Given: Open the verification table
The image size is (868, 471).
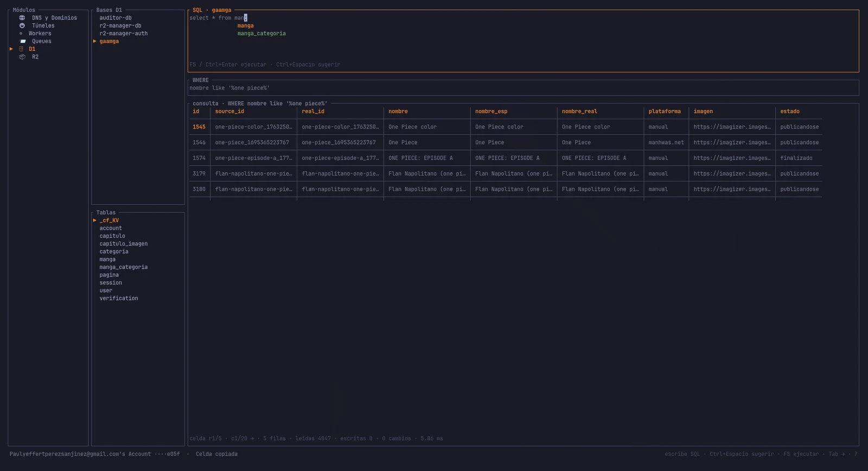Looking at the screenshot, I should click(118, 298).
